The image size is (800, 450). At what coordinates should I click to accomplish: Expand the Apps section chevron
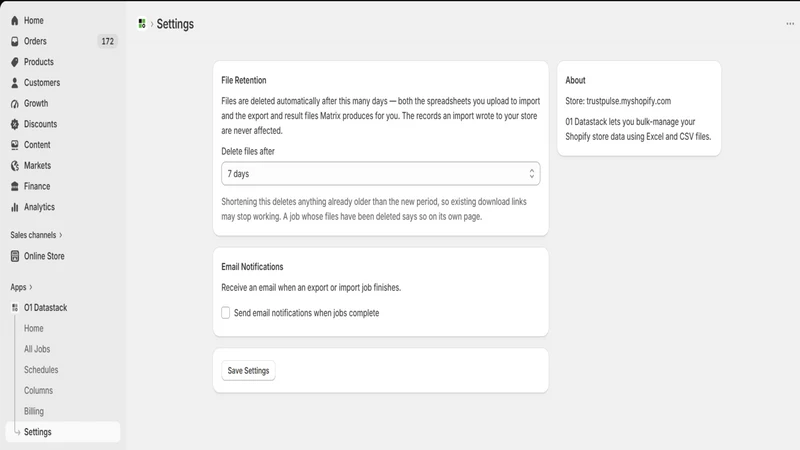pos(31,287)
